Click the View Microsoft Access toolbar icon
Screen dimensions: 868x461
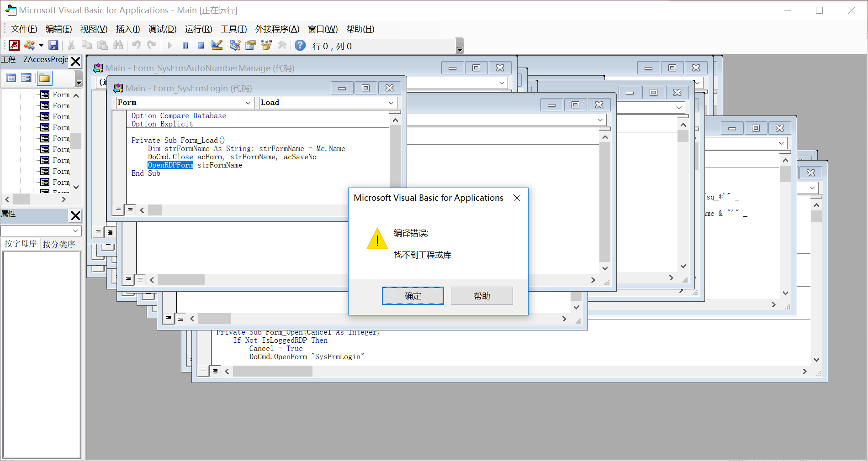pyautogui.click(x=15, y=45)
